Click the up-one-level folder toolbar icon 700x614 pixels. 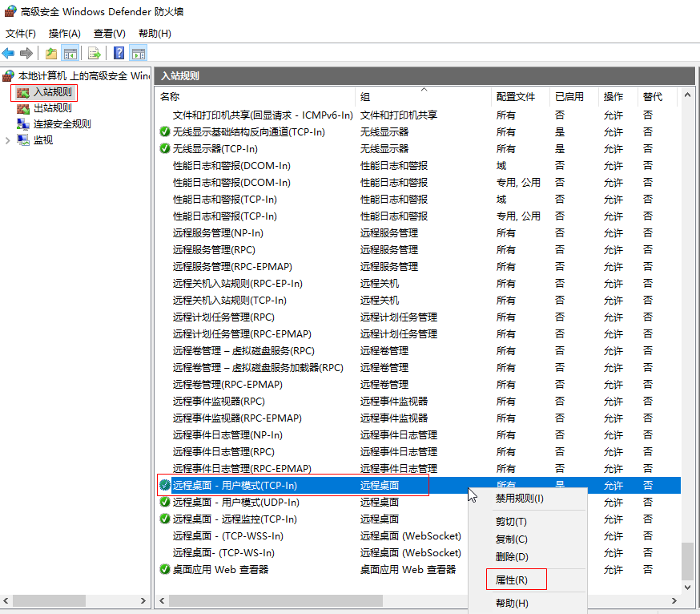51,54
